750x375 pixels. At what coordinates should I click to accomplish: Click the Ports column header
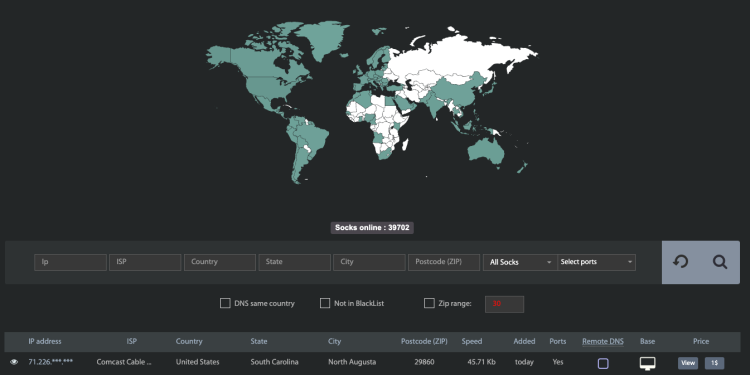(x=558, y=342)
